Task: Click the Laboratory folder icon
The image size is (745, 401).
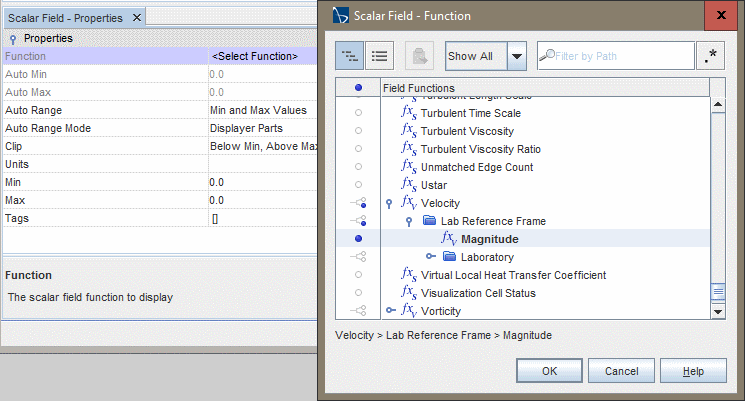Action: [x=449, y=257]
